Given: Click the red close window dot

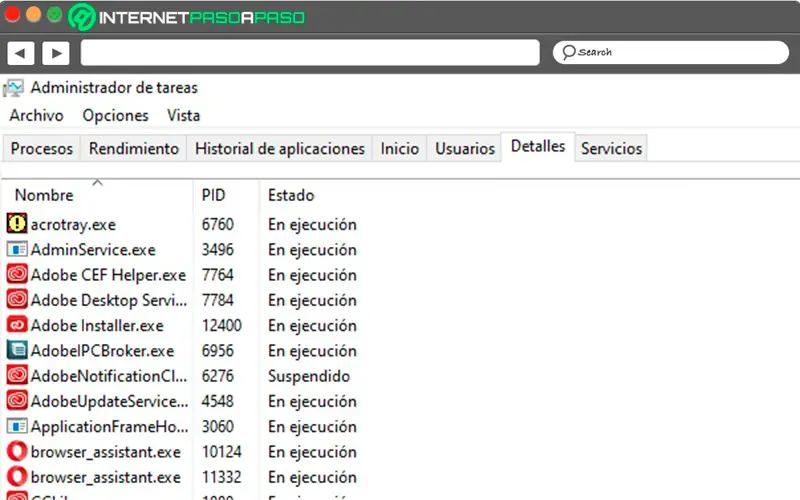Looking at the screenshot, I should 12,14.
